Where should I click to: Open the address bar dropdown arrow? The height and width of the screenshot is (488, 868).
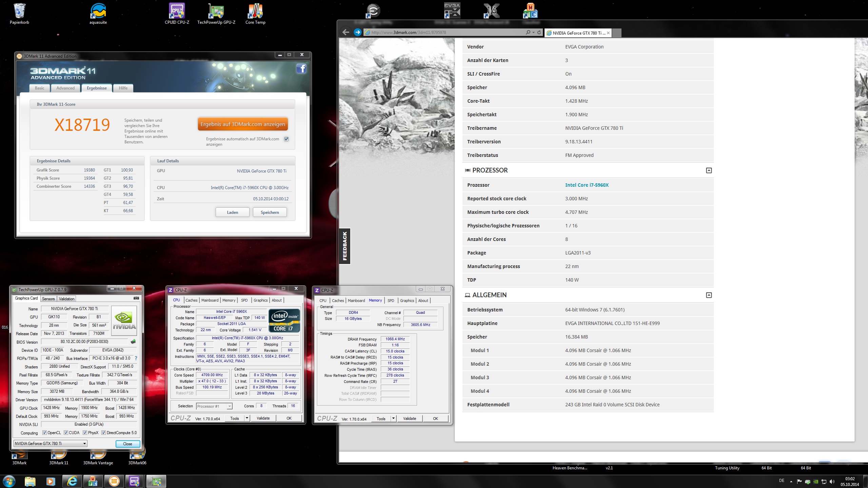tap(533, 32)
